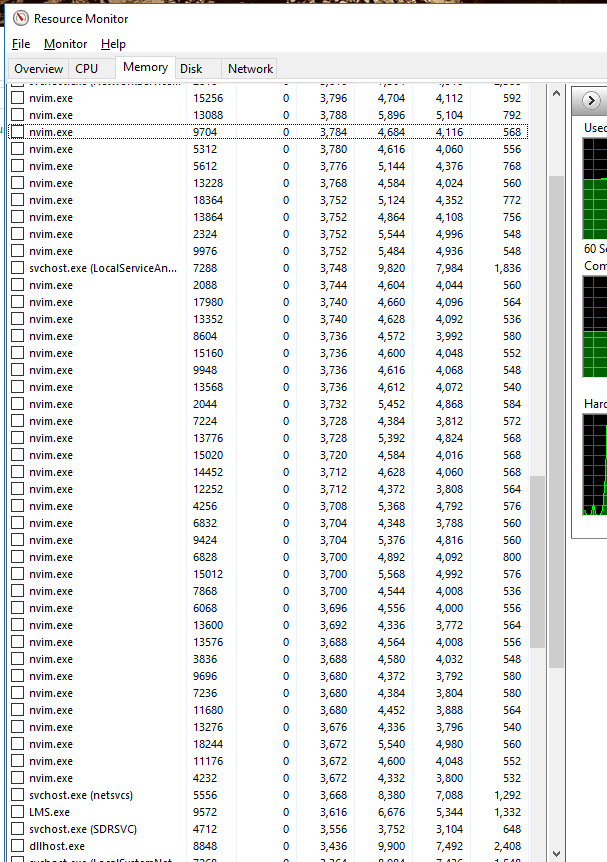607x862 pixels.
Task: Click PID value 2324
Action: [x=205, y=234]
